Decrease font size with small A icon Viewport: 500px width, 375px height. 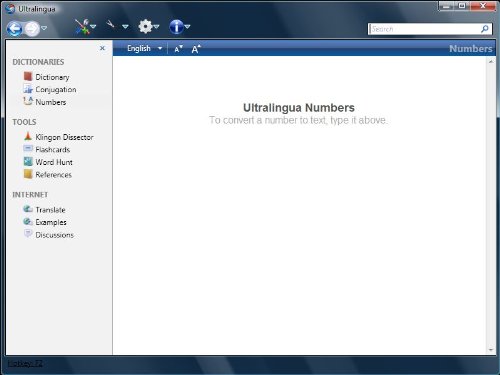coord(178,49)
